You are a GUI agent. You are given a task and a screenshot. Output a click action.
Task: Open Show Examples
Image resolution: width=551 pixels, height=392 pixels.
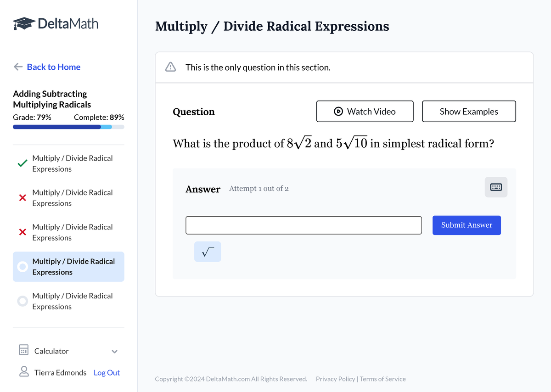(x=469, y=111)
